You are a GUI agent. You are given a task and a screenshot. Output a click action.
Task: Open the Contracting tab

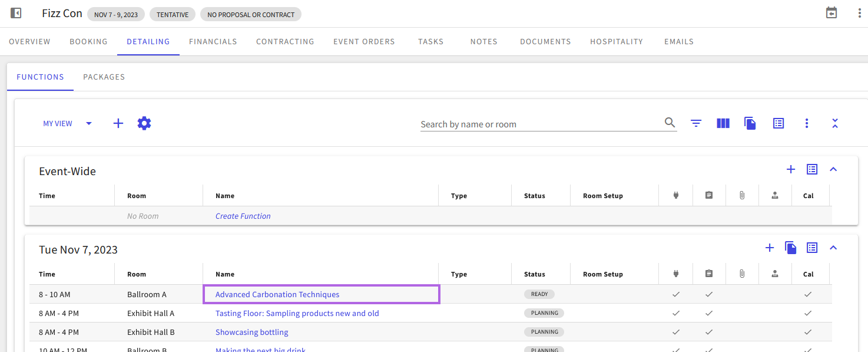coord(285,42)
